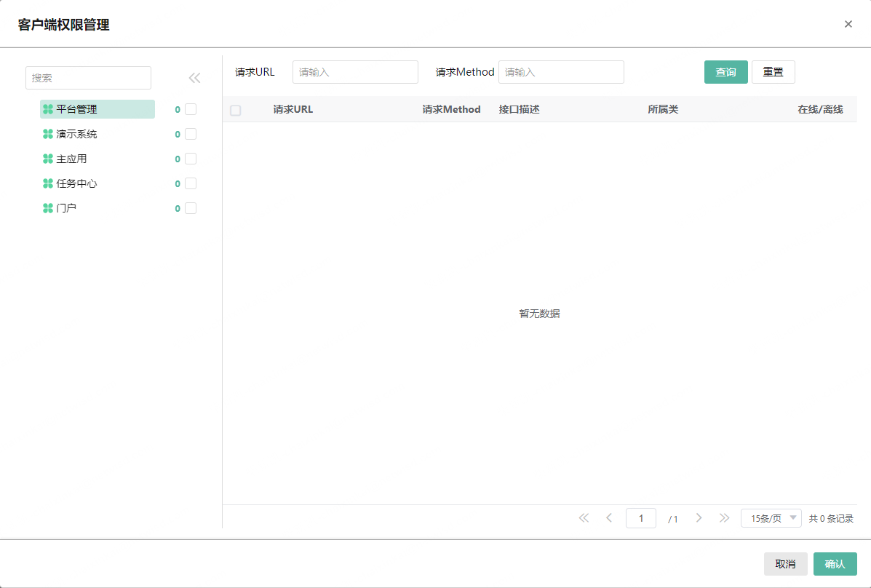Click the clover icon beside 任务中心
Image resolution: width=871 pixels, height=588 pixels.
[x=48, y=183]
